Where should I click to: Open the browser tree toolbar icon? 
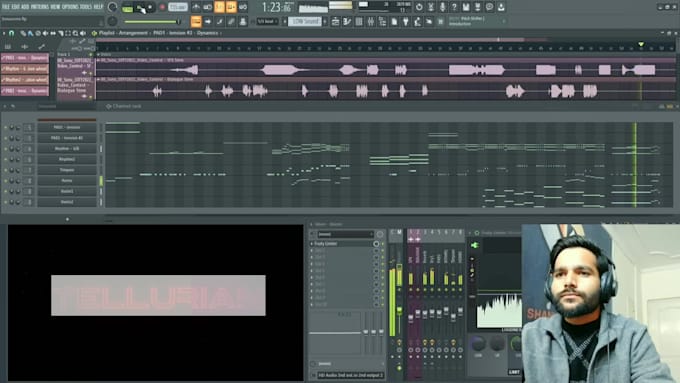coord(382,22)
